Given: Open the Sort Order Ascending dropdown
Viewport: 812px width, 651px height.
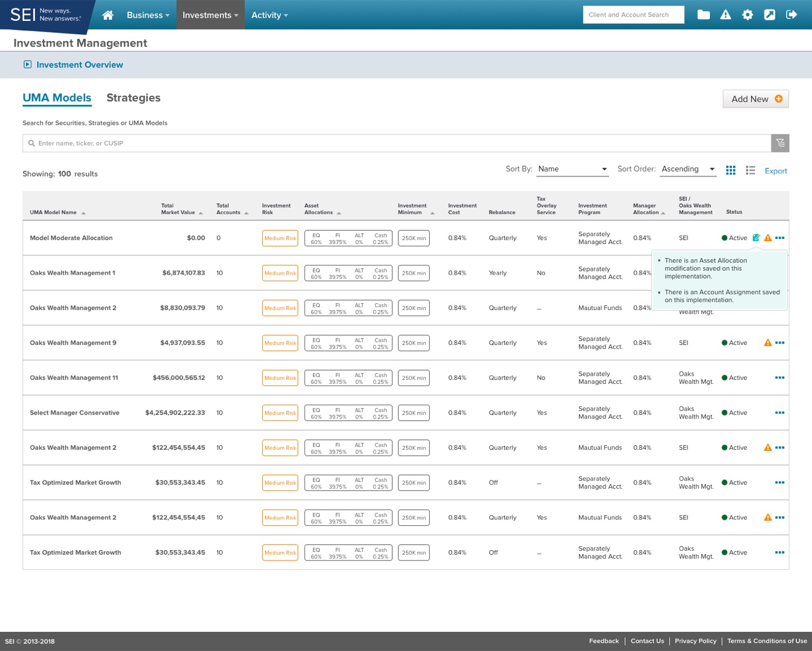Looking at the screenshot, I should pyautogui.click(x=688, y=169).
